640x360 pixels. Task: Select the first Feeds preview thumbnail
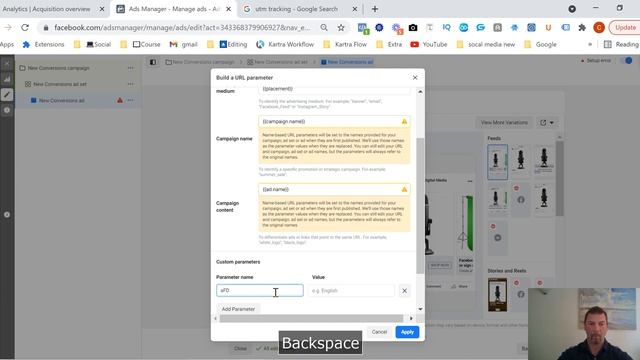497,162
